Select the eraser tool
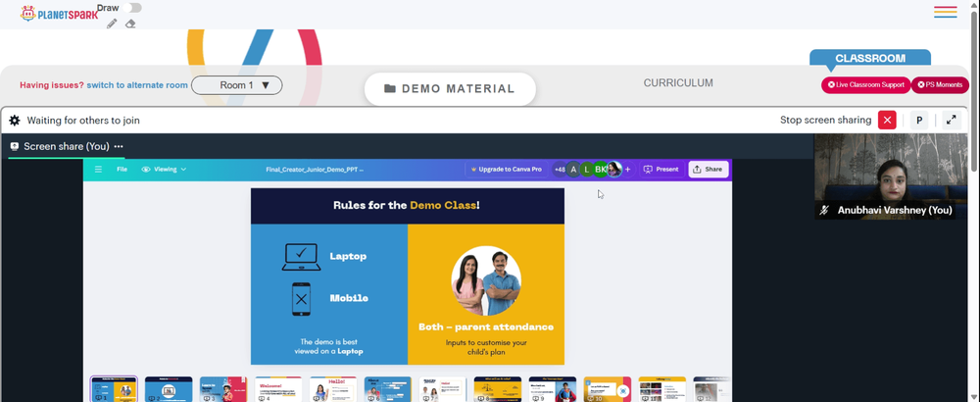This screenshot has width=980, height=402. click(x=130, y=24)
